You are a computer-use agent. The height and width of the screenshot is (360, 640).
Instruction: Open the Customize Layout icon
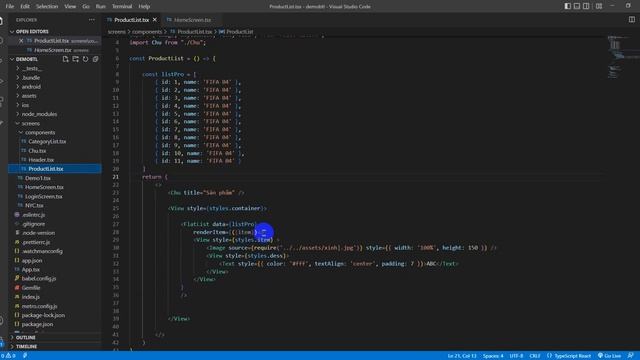click(x=599, y=6)
